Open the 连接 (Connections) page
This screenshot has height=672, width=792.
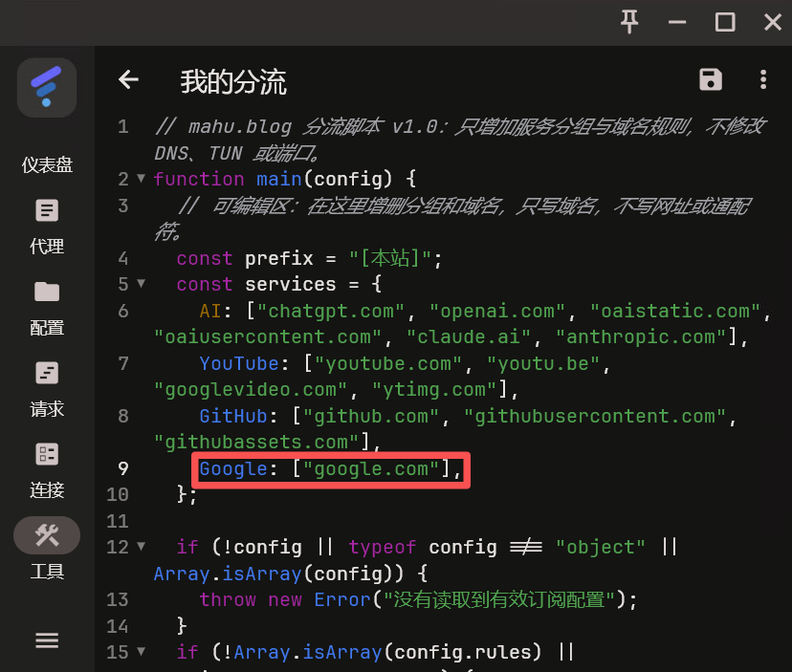(47, 470)
